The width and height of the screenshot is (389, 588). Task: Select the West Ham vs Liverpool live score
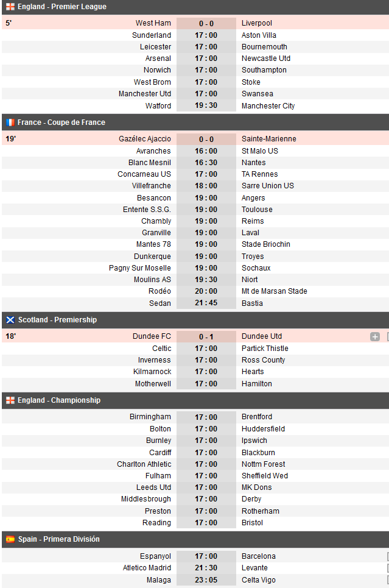(206, 23)
